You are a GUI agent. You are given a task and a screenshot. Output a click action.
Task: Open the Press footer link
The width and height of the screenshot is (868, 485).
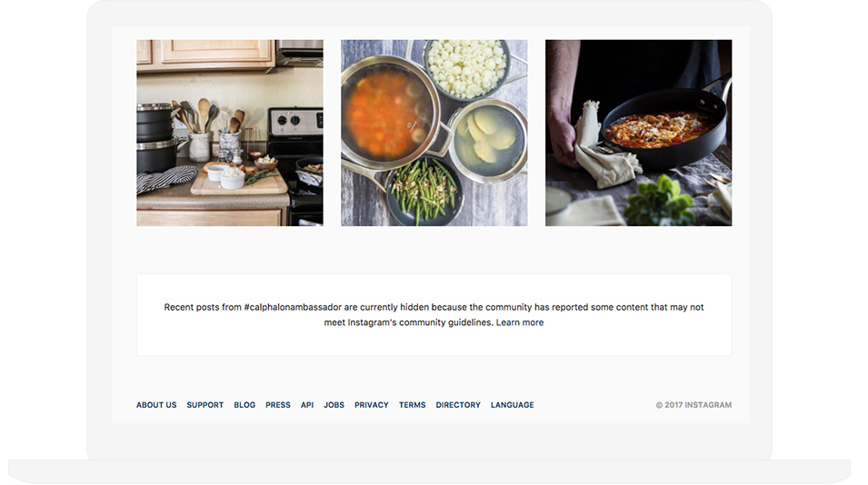point(278,405)
